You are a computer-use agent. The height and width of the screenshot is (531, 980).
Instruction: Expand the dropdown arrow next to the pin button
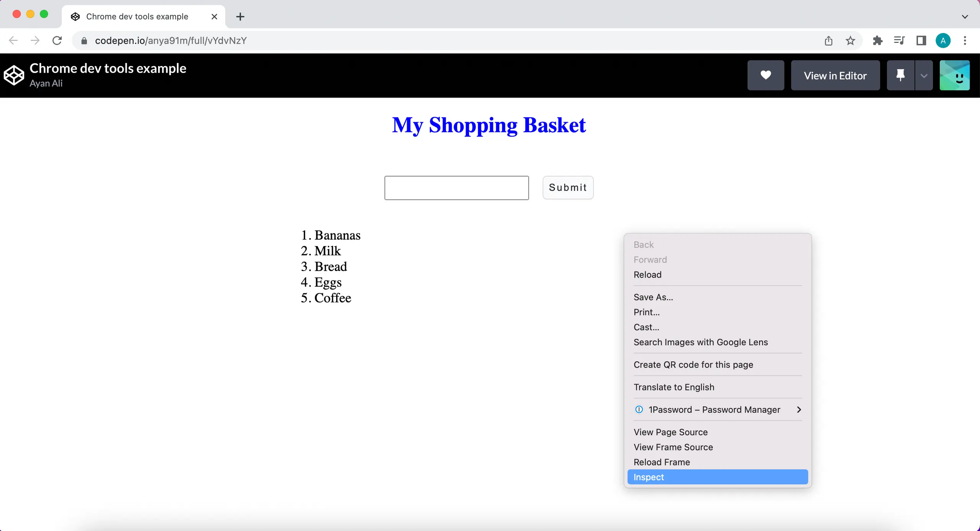[924, 75]
